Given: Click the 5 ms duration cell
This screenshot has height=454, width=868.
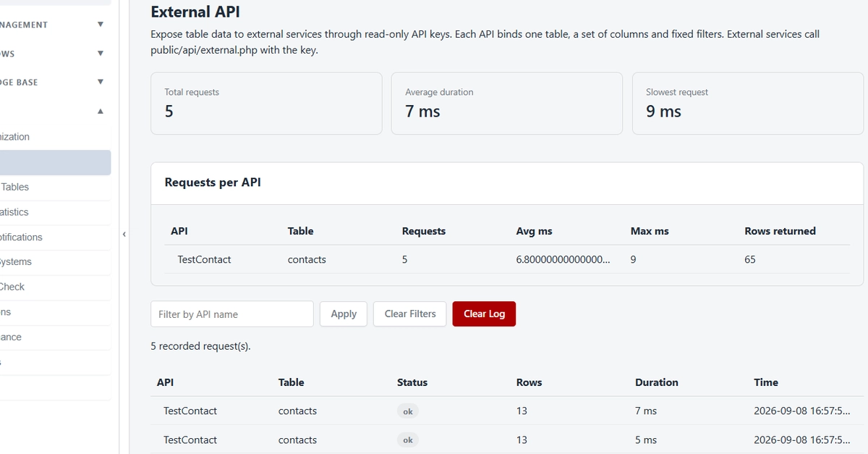Looking at the screenshot, I should click(646, 440).
